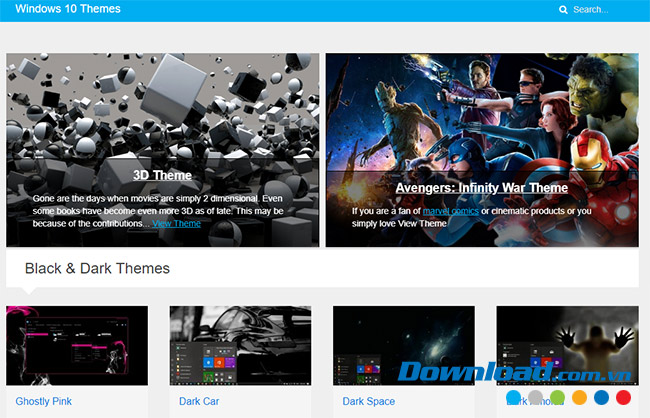Open the hands-on-glass dark theme thumbnail
This screenshot has height=418, width=650.
568,345
